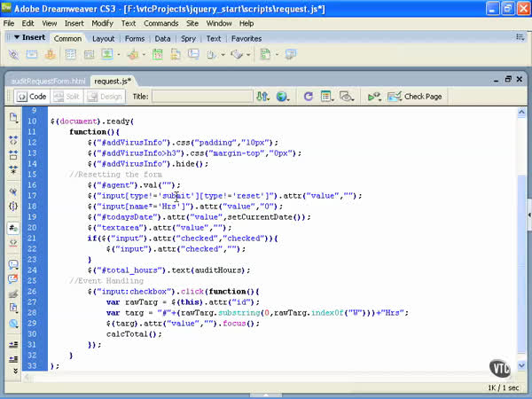
Task: Open the Commands menu
Action: tap(160, 23)
